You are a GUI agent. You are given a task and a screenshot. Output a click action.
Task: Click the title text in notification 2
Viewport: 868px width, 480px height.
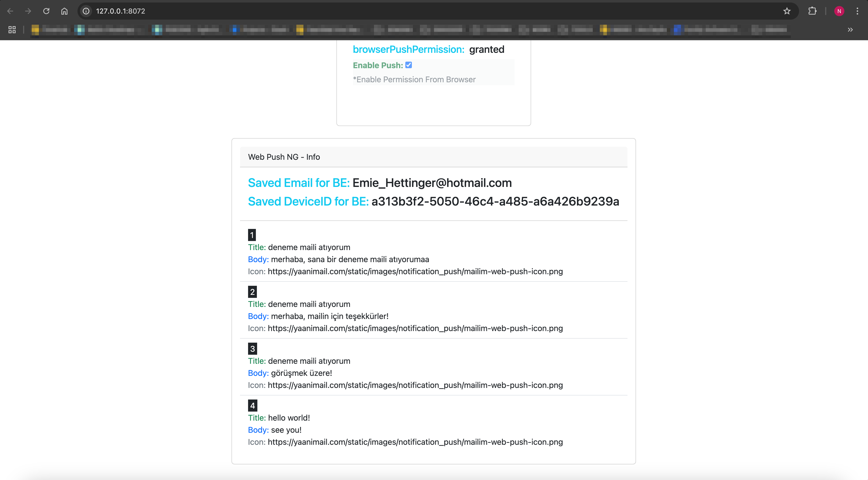pyautogui.click(x=309, y=304)
